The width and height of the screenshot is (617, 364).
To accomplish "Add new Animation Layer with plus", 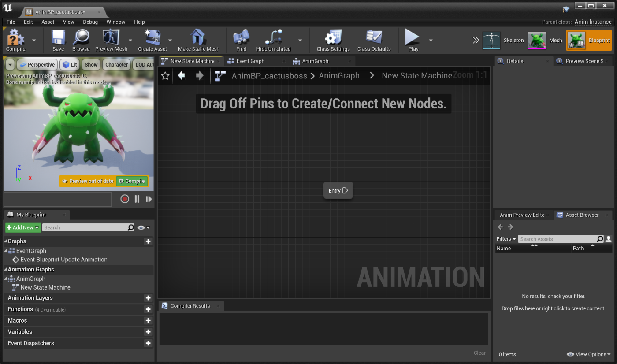I will point(148,298).
